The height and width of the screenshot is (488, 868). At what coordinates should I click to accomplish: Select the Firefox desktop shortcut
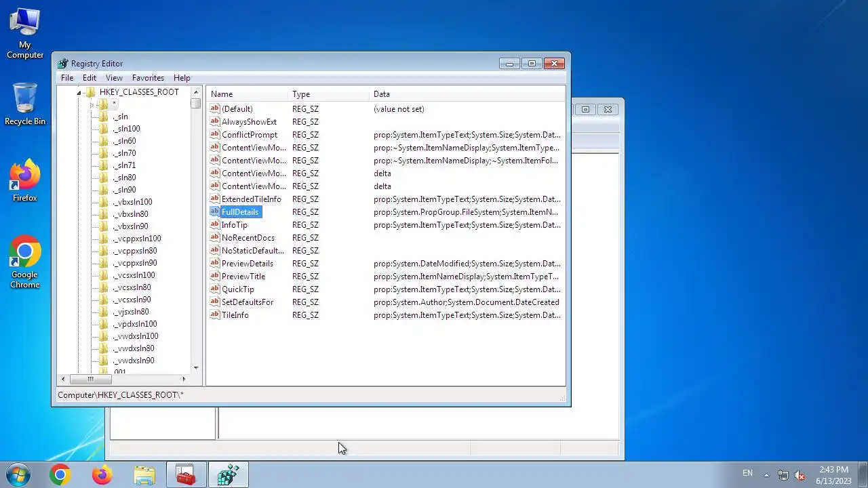pyautogui.click(x=25, y=181)
